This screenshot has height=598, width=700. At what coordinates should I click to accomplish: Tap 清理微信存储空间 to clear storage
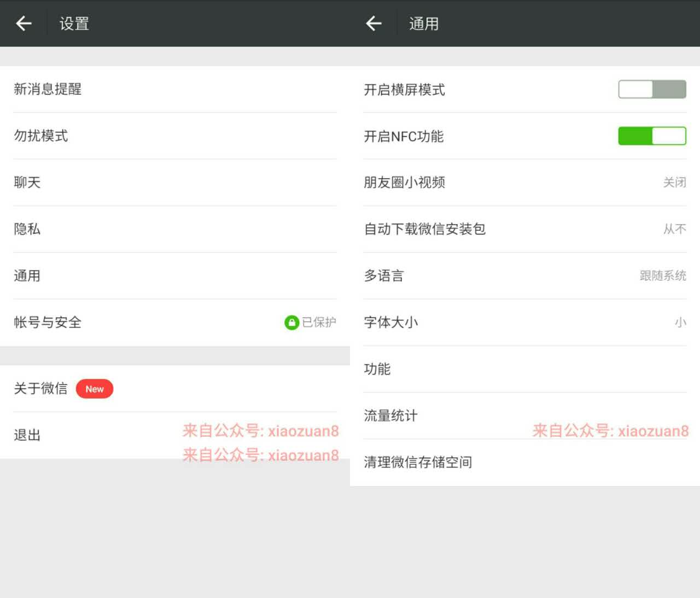[418, 462]
